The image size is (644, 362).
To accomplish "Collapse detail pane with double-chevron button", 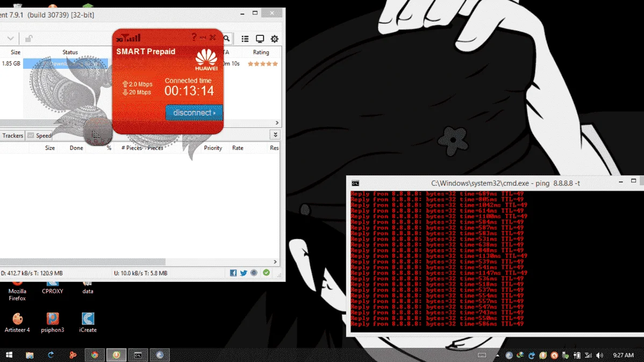I will tap(275, 135).
